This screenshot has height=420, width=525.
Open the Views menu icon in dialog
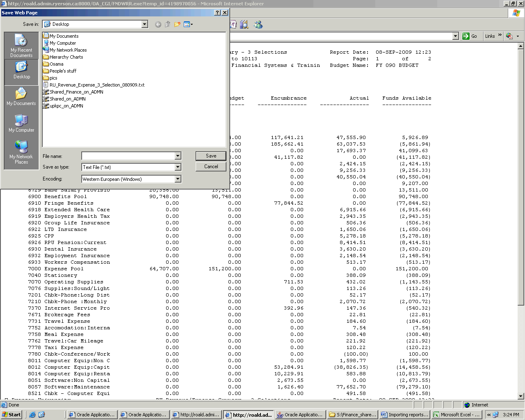click(188, 25)
